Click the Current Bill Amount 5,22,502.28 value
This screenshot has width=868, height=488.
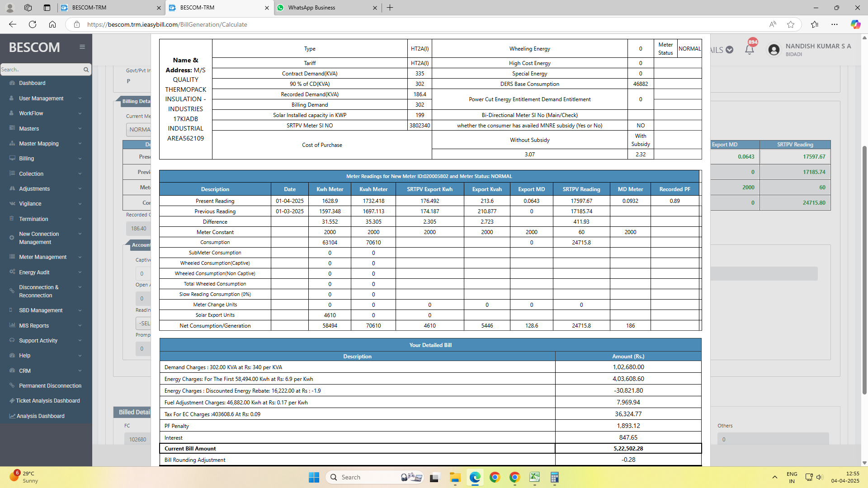(x=628, y=449)
